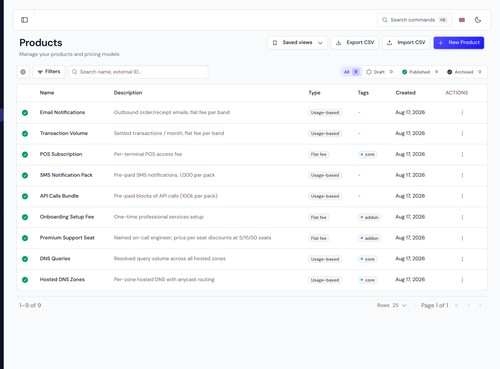Open the POS Subscription product

tap(61, 154)
